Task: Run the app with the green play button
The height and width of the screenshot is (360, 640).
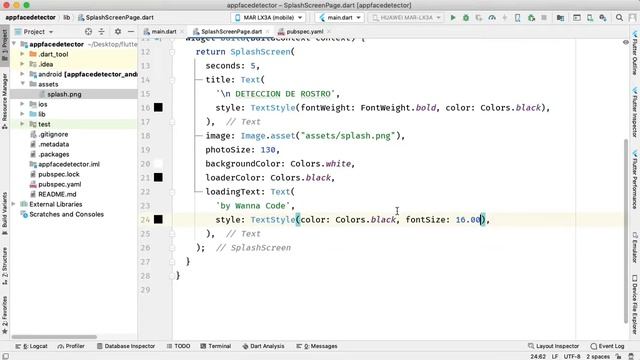Action: pos(453,18)
